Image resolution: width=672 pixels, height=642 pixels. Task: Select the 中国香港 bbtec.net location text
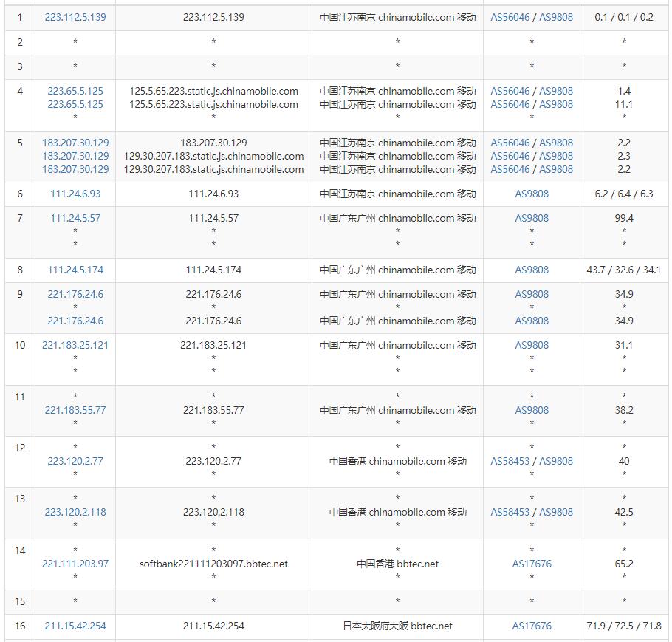(397, 564)
